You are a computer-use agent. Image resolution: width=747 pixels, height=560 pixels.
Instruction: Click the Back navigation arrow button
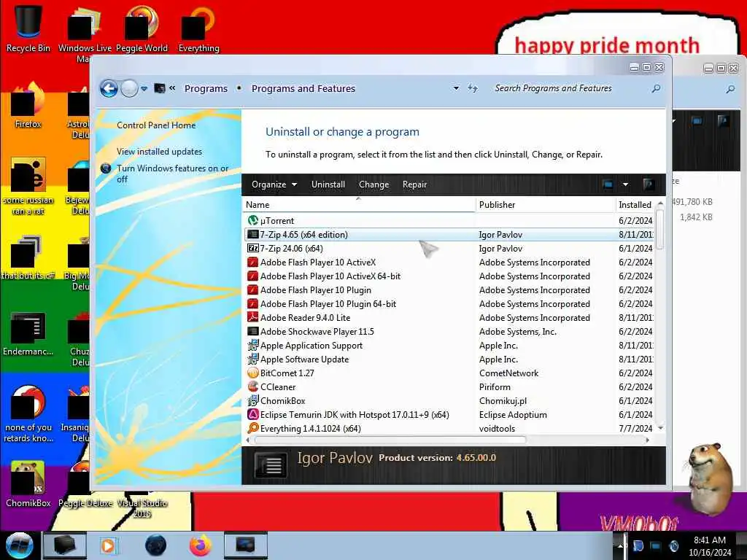[x=109, y=88]
